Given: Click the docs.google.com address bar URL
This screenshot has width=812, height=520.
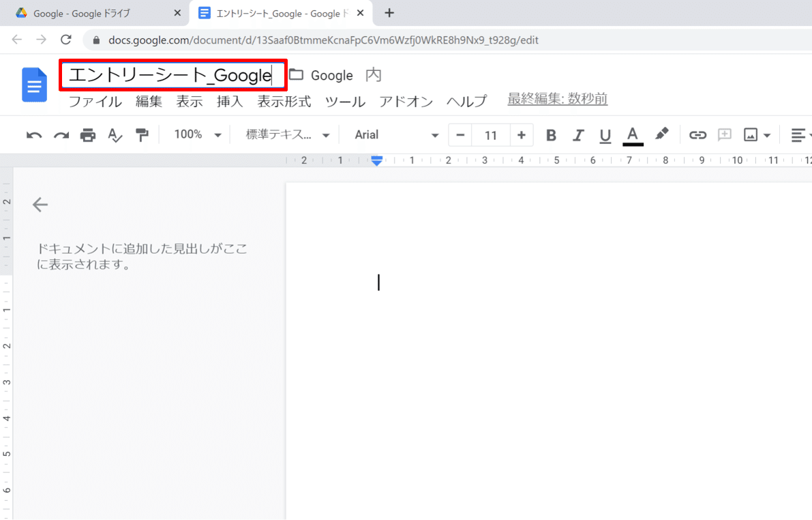Looking at the screenshot, I should click(x=323, y=40).
